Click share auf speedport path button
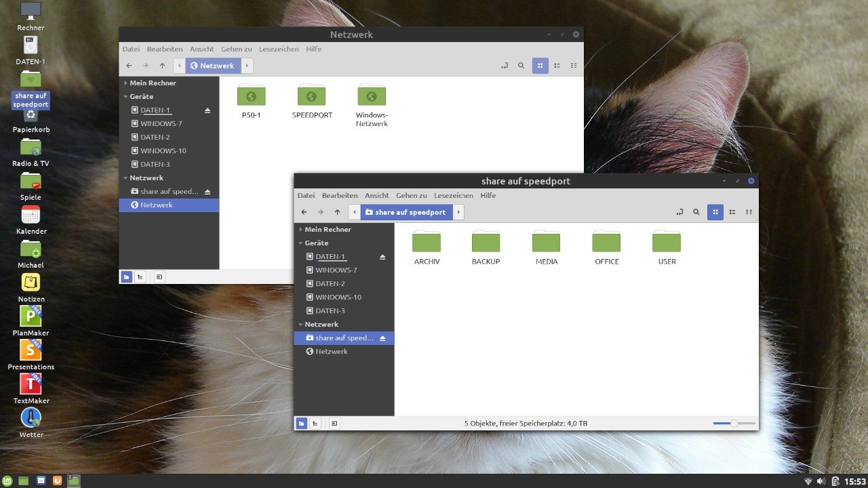Screen dimensions: 868x488 tap(407, 212)
